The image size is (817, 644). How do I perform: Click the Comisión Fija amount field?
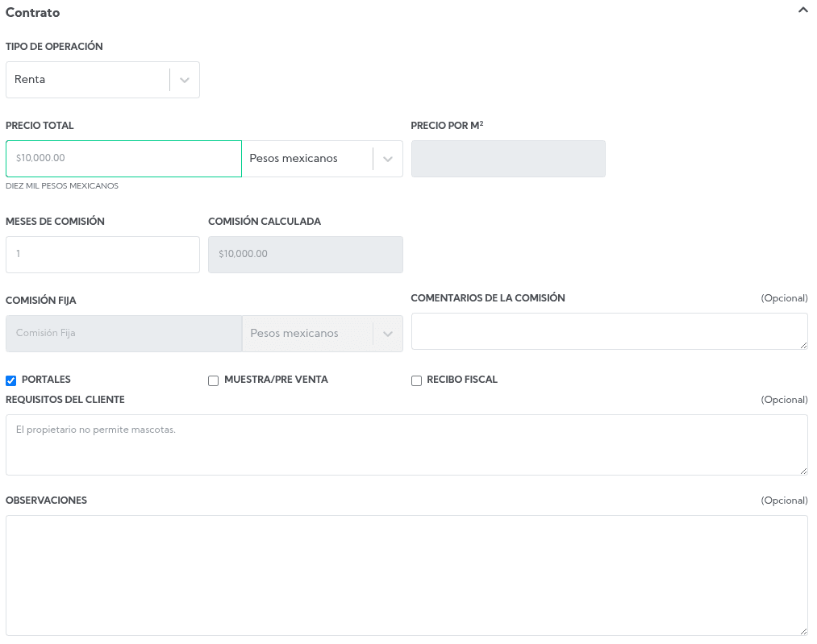click(123, 334)
